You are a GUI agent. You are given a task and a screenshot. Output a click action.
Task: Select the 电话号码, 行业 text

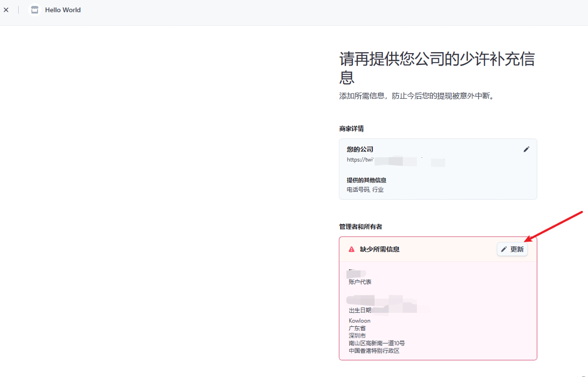[365, 189]
